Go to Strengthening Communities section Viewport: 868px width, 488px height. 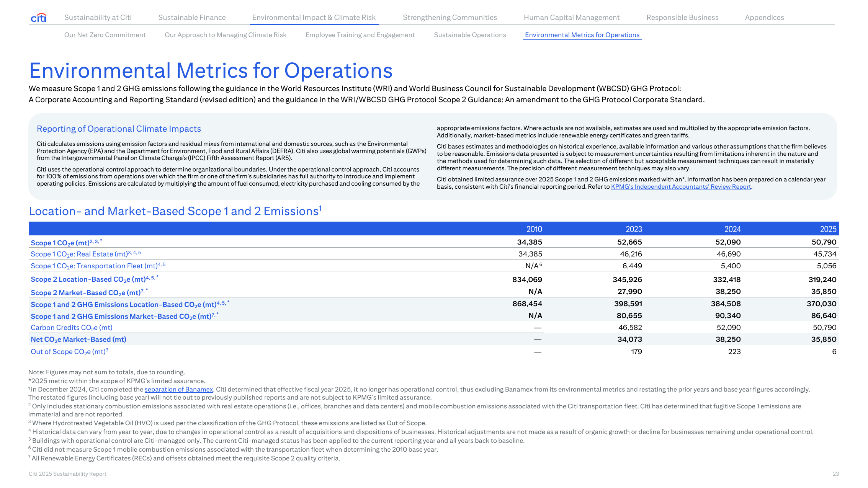(450, 18)
